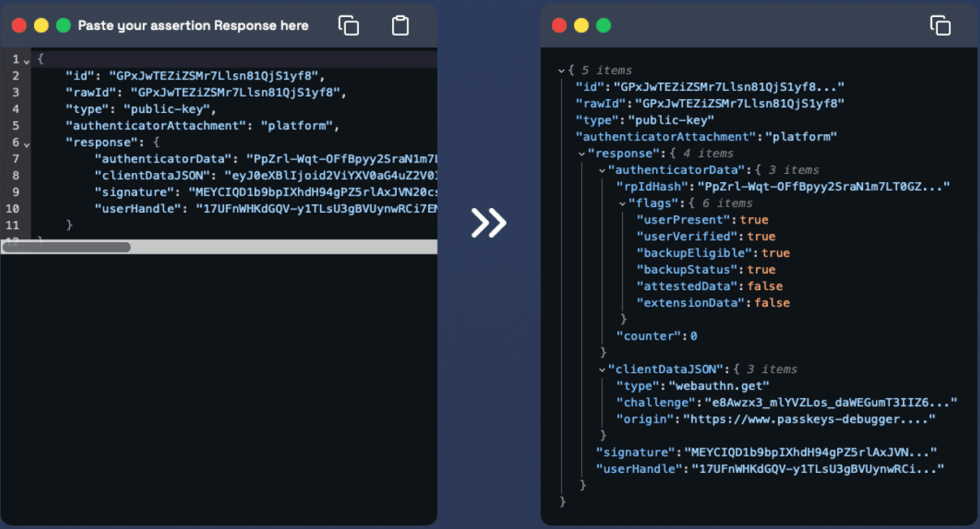Viewport: 980px width, 529px height.
Task: Click the "Paste your assertion Response here" title
Action: coord(193,25)
